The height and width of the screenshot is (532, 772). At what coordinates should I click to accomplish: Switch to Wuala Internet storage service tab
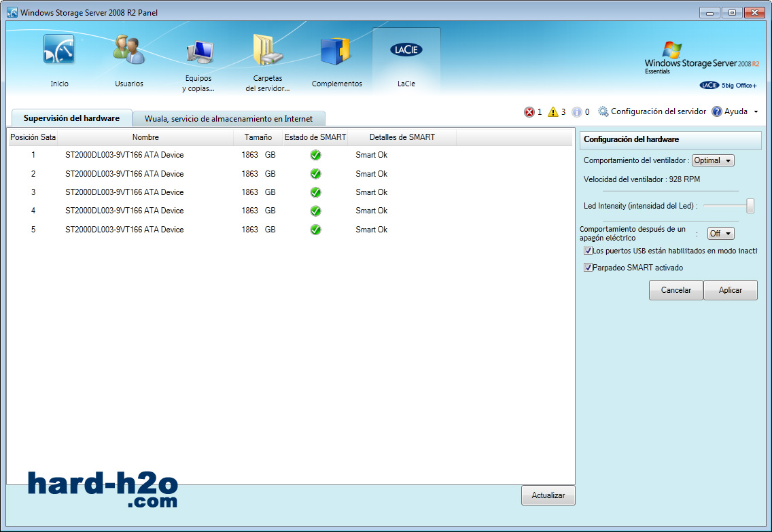click(x=228, y=119)
